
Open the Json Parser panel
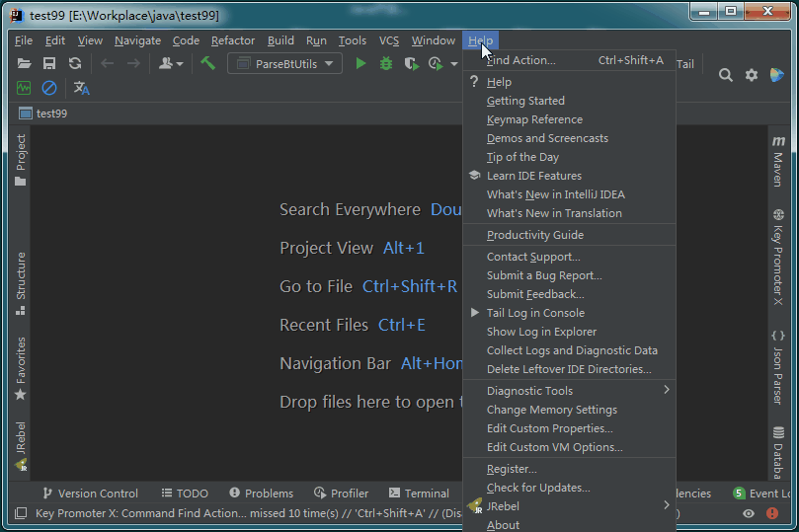[x=778, y=367]
